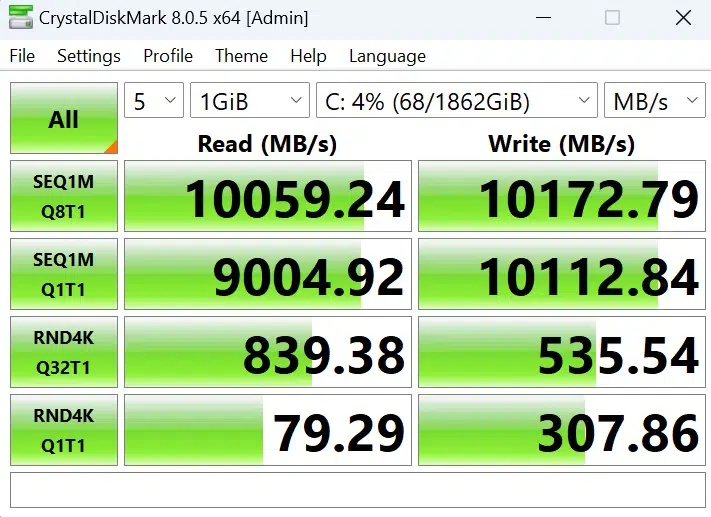
Task: Click the empty comment field at bottom
Action: point(358,490)
